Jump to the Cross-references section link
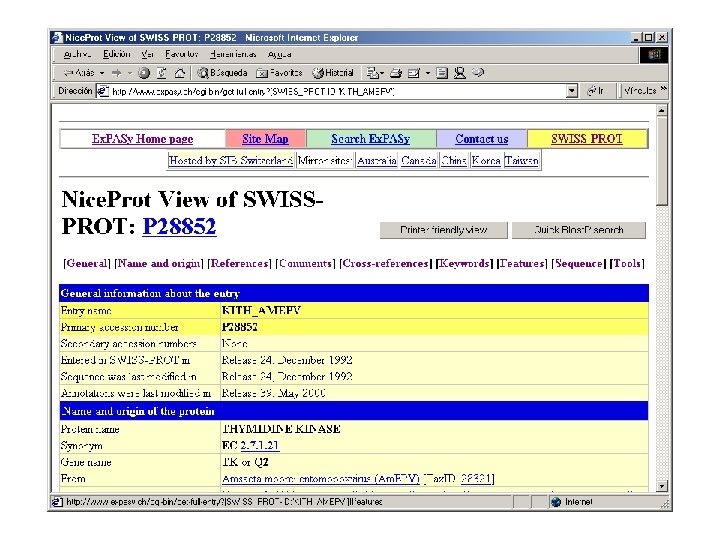720x540 pixels. (x=385, y=264)
